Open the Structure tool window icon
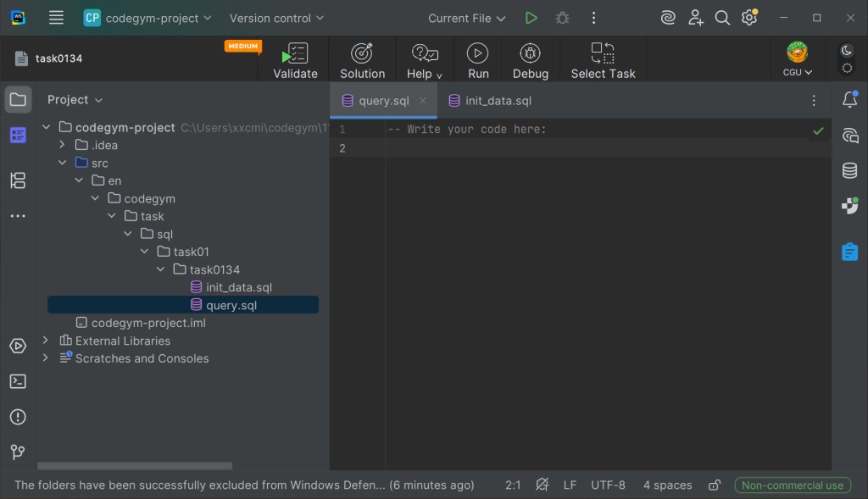The width and height of the screenshot is (868, 499). [x=18, y=180]
